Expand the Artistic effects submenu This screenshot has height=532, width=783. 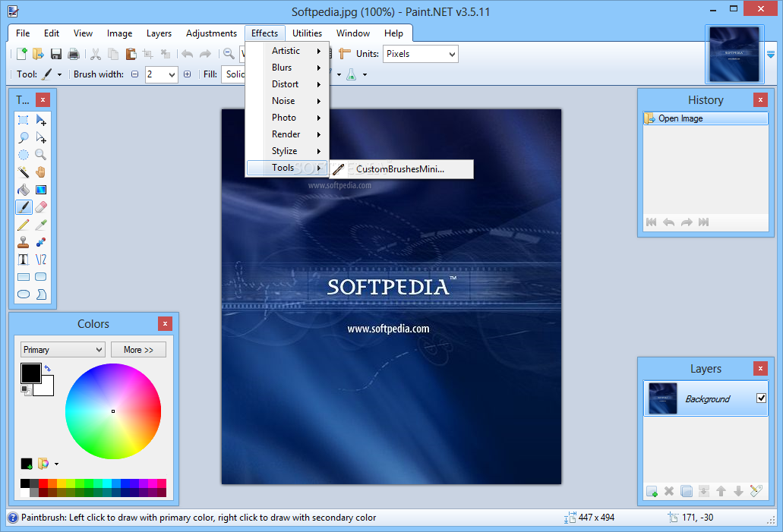pyautogui.click(x=288, y=51)
